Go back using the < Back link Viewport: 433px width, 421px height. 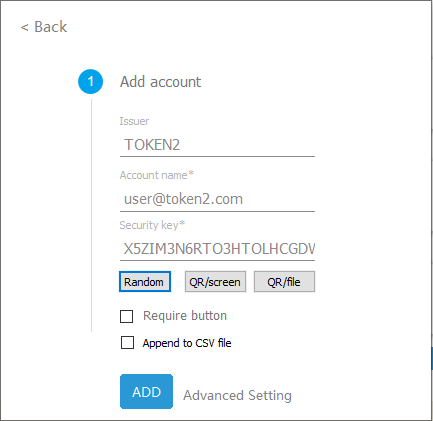click(x=44, y=27)
